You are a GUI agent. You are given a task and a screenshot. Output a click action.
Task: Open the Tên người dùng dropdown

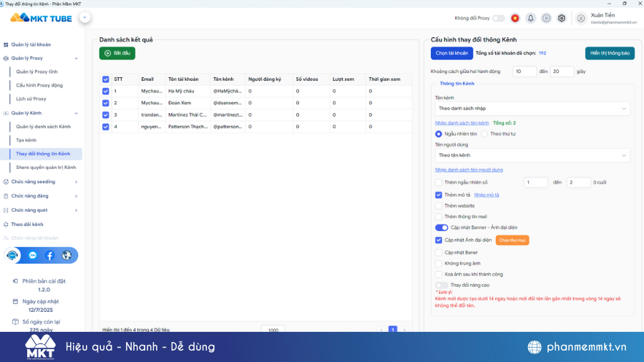point(532,155)
